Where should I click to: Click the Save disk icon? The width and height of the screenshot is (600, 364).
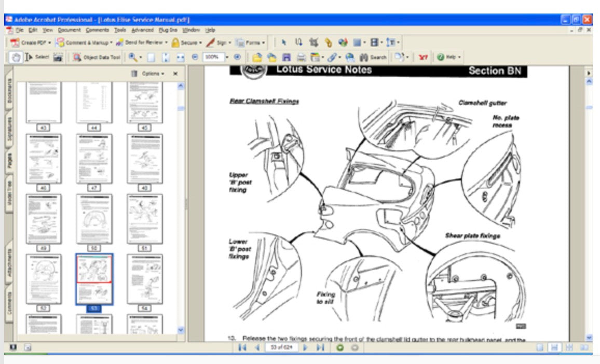coord(286,57)
